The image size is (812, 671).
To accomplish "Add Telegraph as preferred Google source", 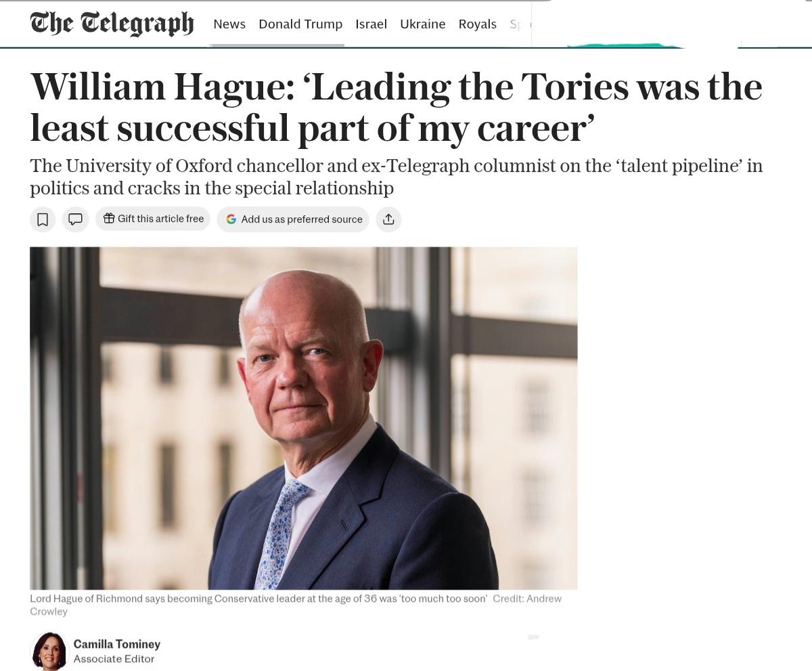I will (x=293, y=219).
